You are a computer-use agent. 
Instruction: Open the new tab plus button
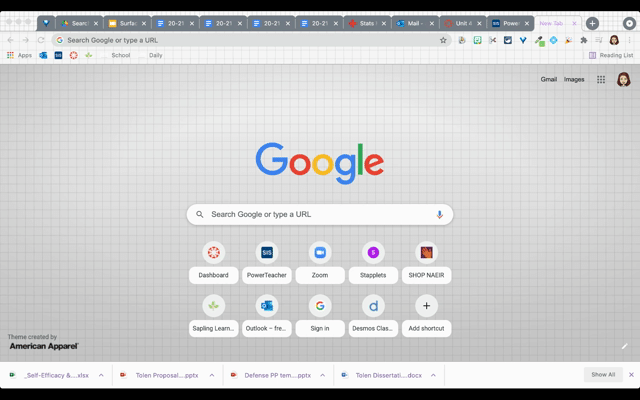click(592, 23)
